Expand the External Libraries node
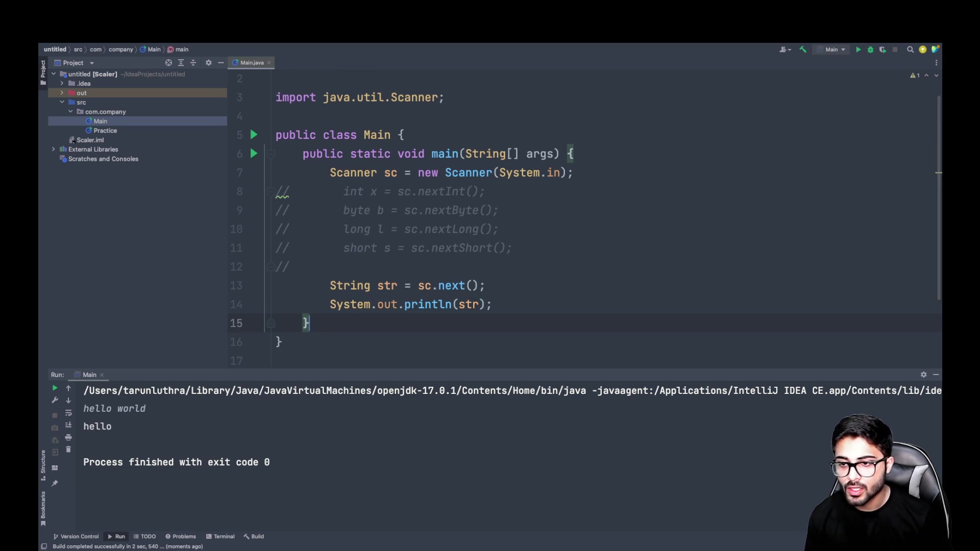980x551 pixels. coord(54,149)
